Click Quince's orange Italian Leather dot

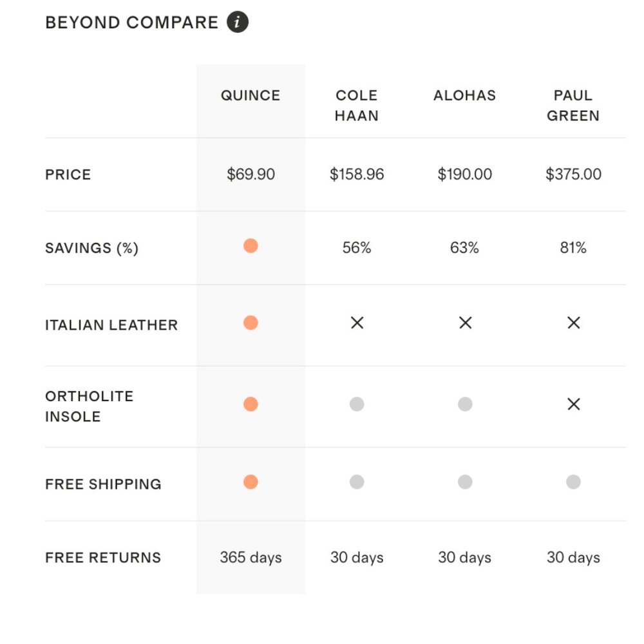(x=251, y=323)
